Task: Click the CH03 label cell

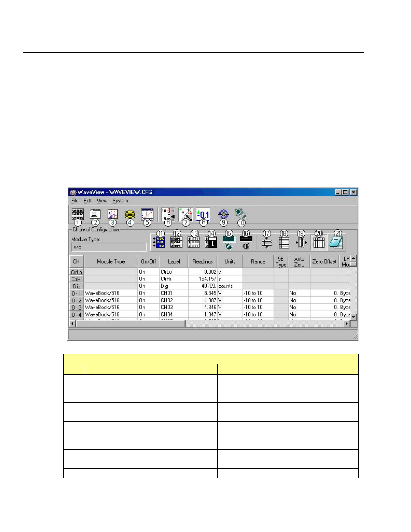Action: coord(174,308)
